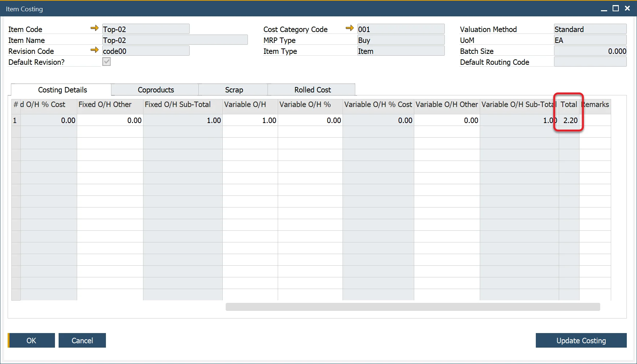Switch to the Coproducts tab
Image resolution: width=637 pixels, height=364 pixels.
click(x=155, y=90)
